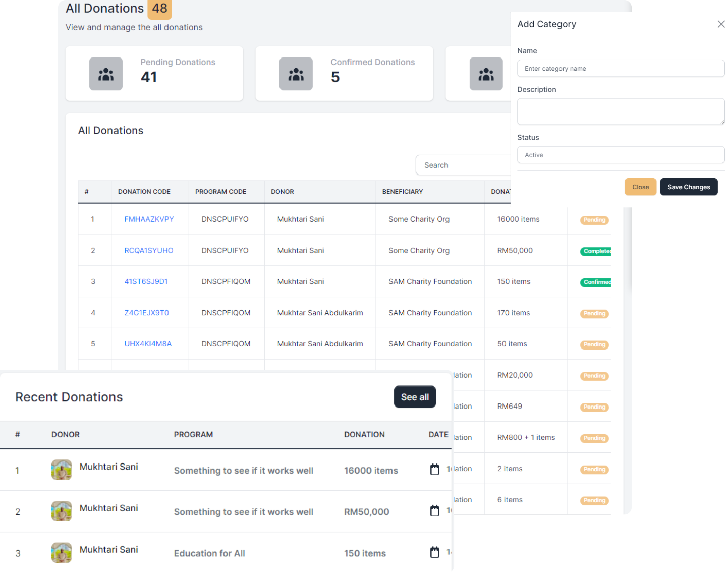Viewport: 728px width, 580px height.
Task: Click the DATE header in Recent Donations
Action: pyautogui.click(x=438, y=435)
